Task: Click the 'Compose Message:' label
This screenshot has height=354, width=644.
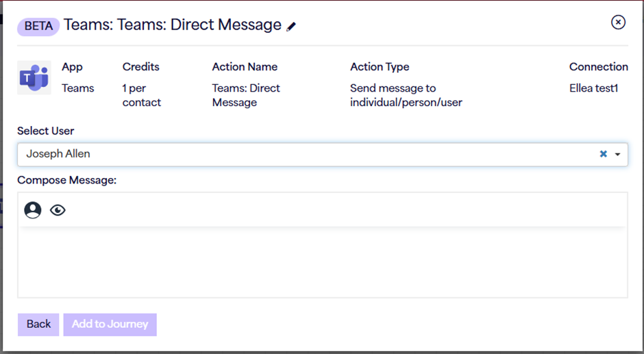Action: point(67,180)
